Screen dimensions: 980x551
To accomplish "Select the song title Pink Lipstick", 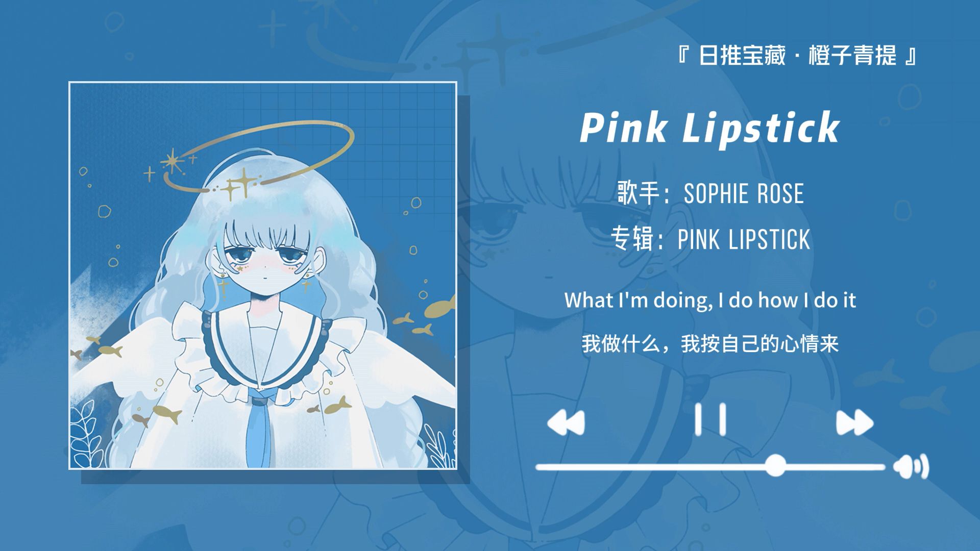I will (x=710, y=128).
